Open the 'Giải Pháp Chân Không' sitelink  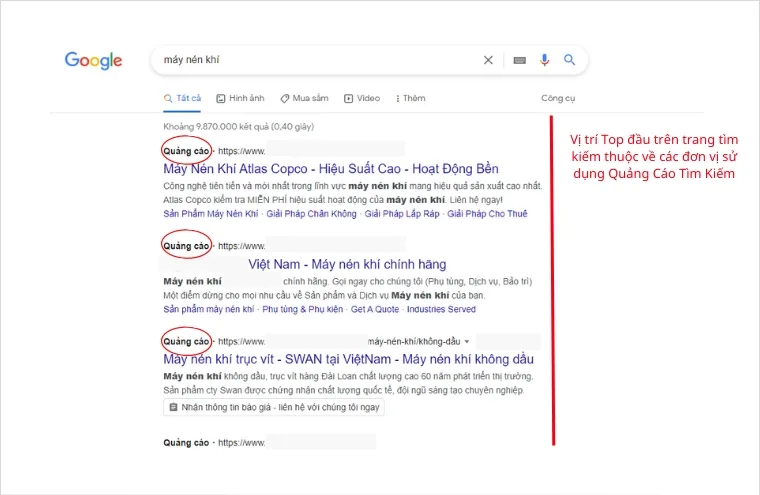(311, 214)
